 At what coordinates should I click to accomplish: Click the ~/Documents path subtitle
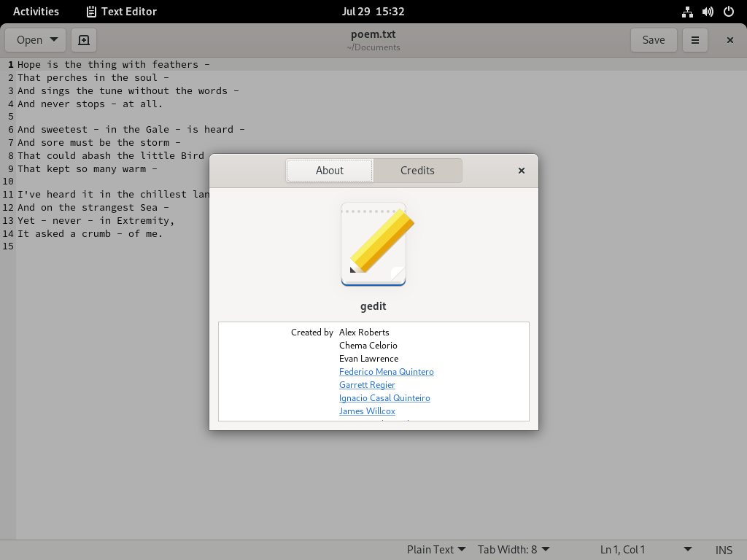click(x=373, y=47)
